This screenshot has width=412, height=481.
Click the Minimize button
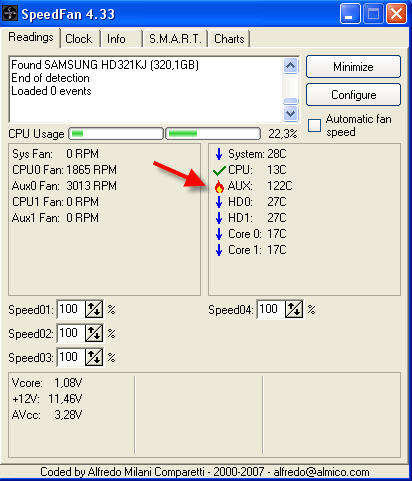pos(353,67)
